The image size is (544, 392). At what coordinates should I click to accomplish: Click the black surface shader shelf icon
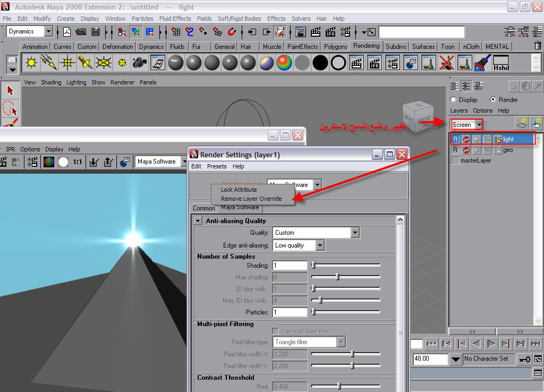click(320, 63)
